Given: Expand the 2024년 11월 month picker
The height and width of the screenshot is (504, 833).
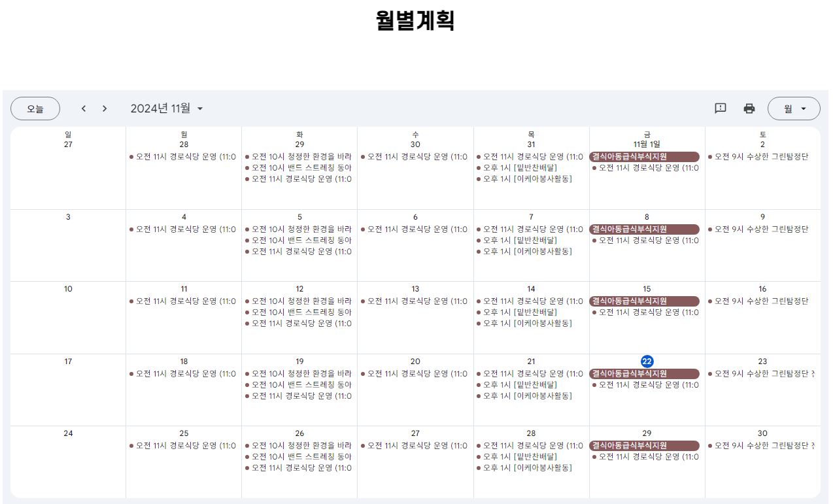Looking at the screenshot, I should tap(167, 109).
